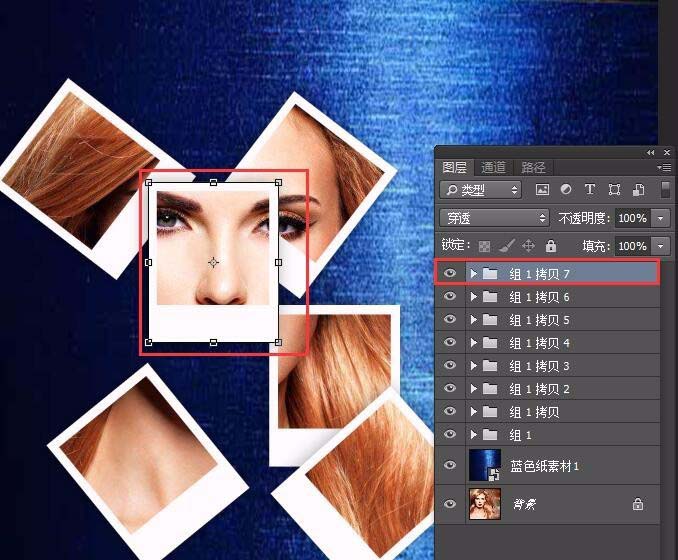Click folder icon of 组 1 拷贝 5
Image resolution: width=678 pixels, height=560 pixels.
(490, 320)
